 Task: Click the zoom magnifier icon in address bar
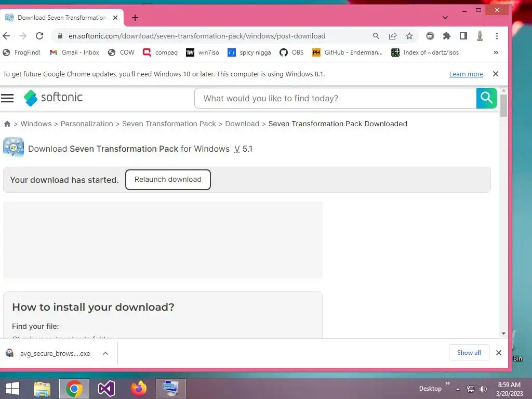pyautogui.click(x=376, y=36)
